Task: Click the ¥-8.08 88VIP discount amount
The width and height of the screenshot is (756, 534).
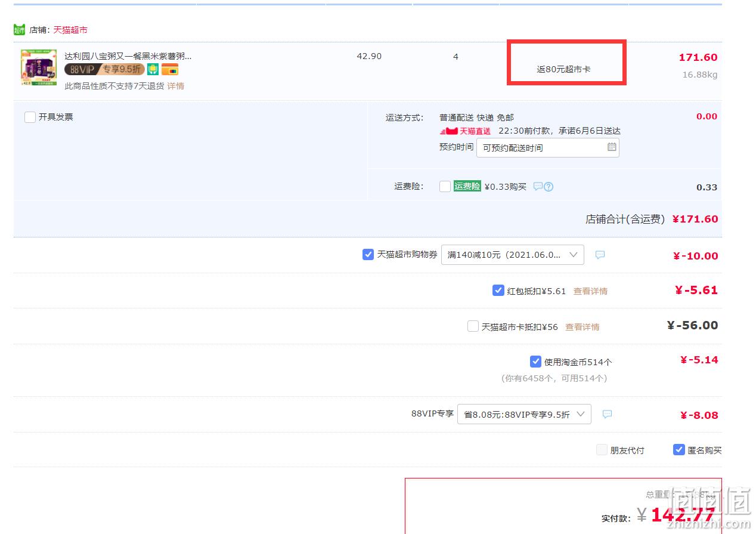Action: pos(699,415)
